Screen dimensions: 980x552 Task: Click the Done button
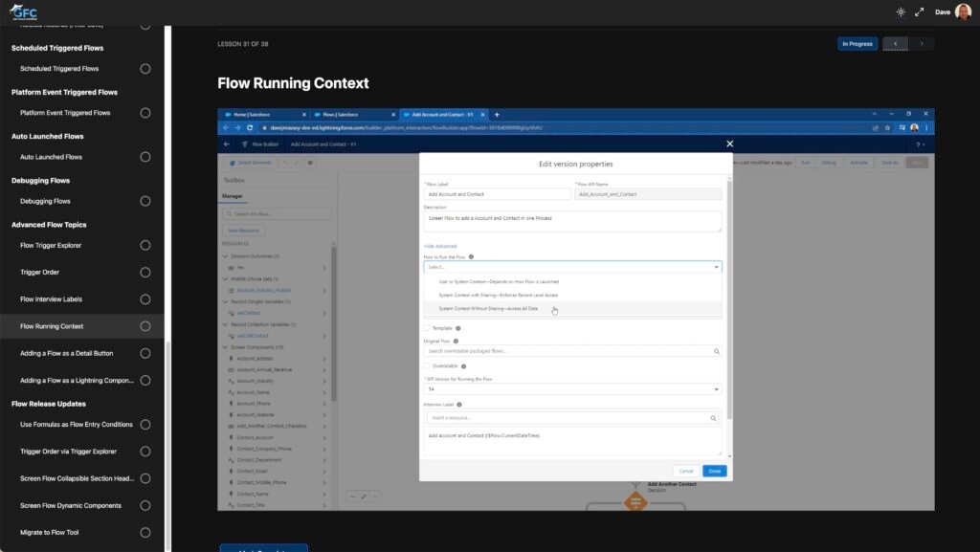714,472
